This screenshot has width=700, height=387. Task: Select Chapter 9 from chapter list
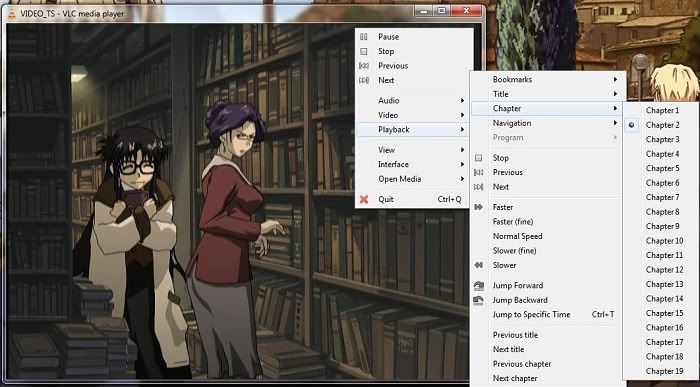click(661, 226)
